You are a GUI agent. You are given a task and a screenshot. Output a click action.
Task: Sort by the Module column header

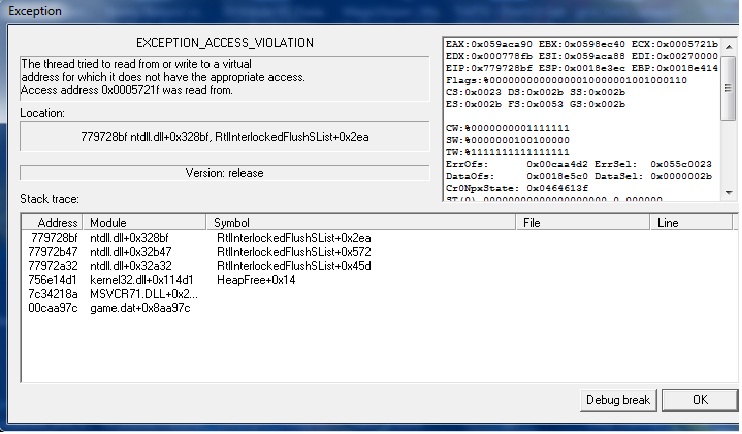click(x=144, y=222)
